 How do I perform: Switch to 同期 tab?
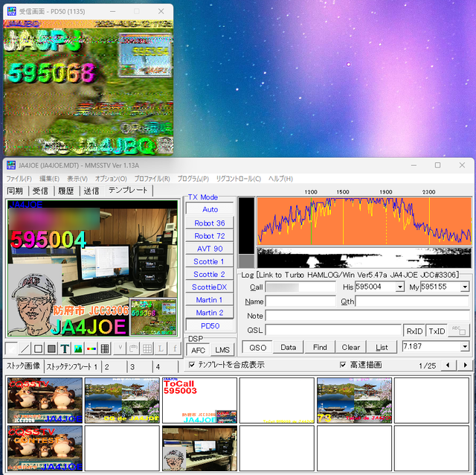point(15,191)
